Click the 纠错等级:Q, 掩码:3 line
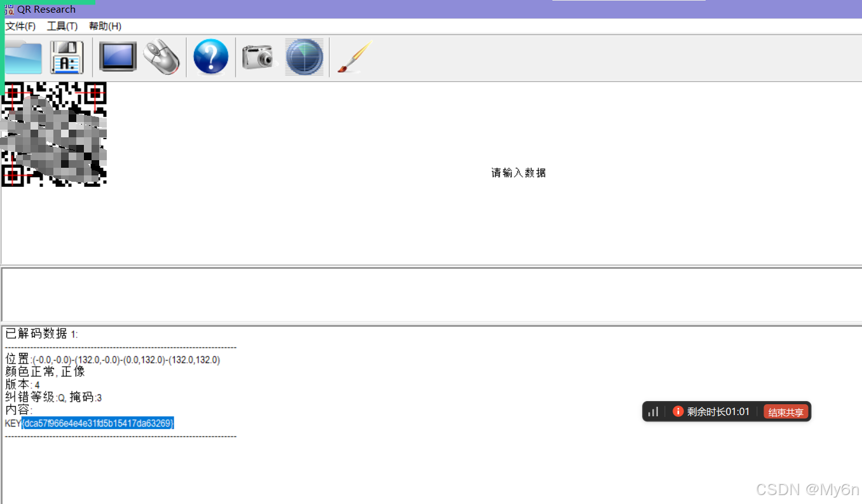862x504 pixels. click(53, 397)
